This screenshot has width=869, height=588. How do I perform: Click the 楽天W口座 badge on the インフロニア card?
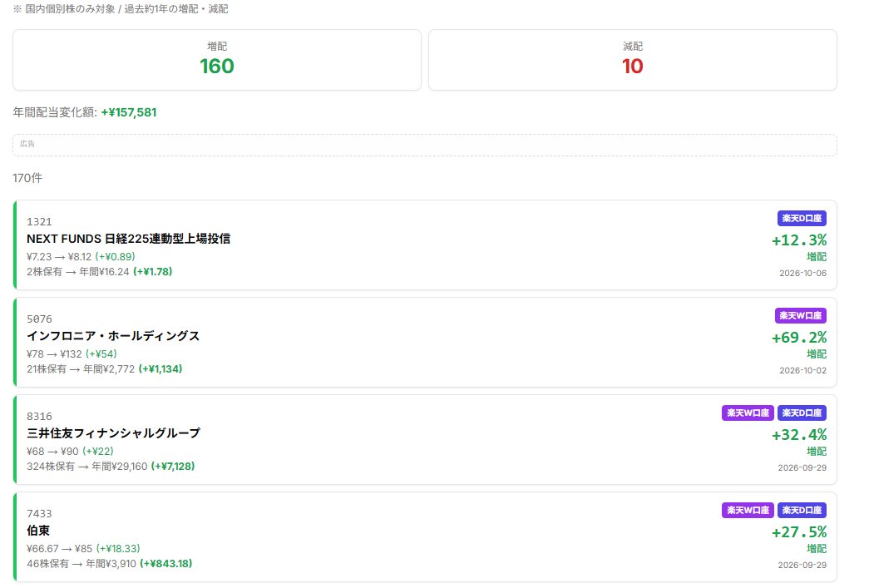tap(801, 316)
